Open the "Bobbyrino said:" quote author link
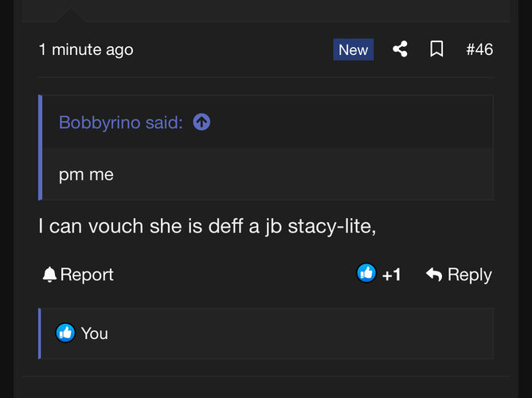 (x=121, y=123)
